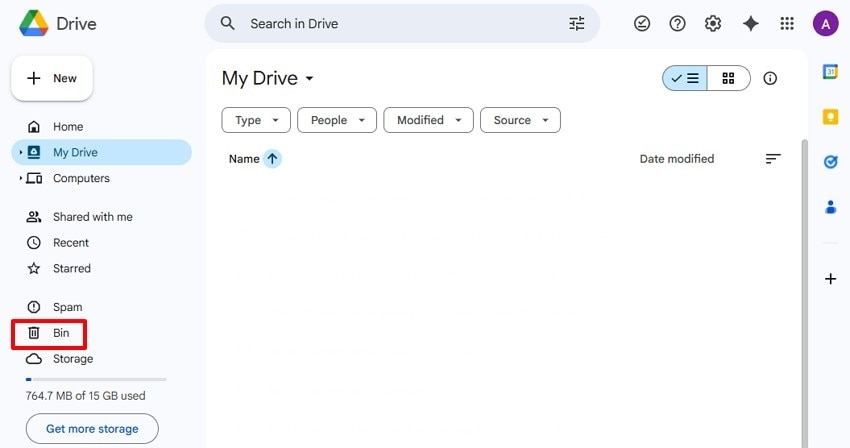Expand the Computers tree arrow
850x448 pixels.
click(x=21, y=178)
